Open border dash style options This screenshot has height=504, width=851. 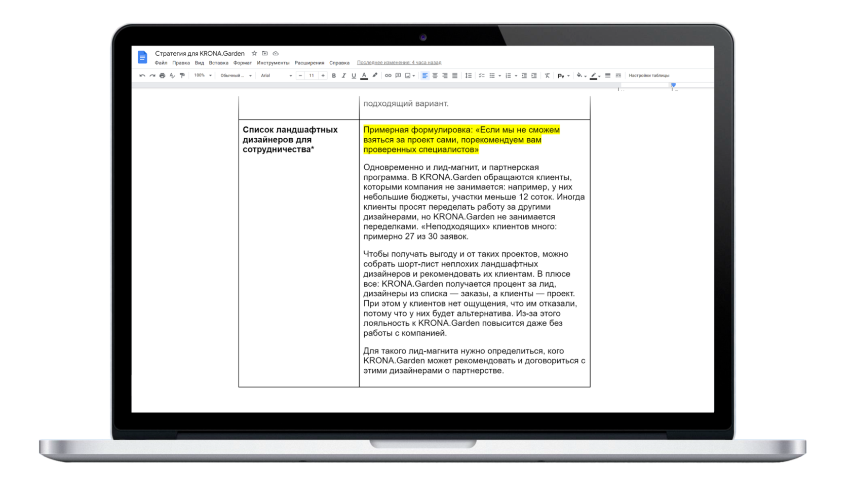618,75
